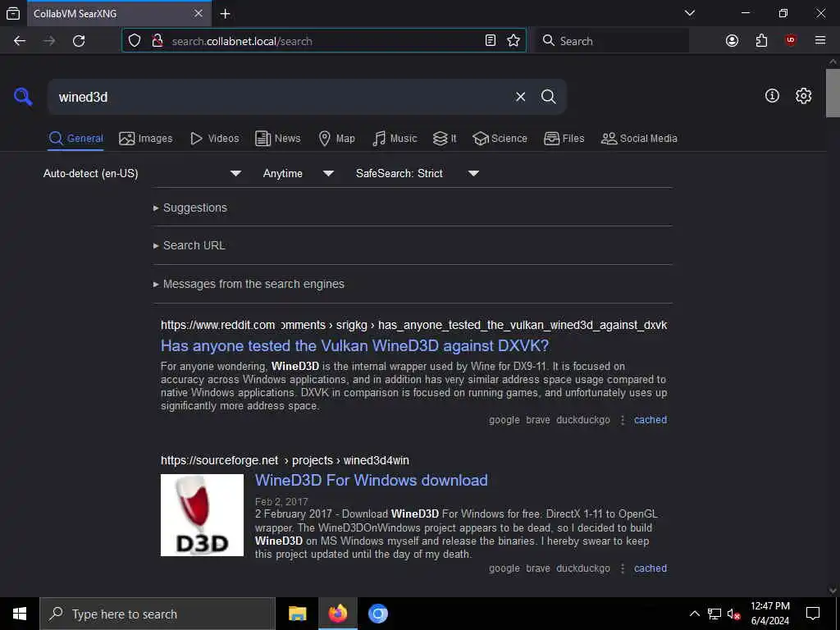This screenshot has height=630, width=840.
Task: Open the WineD3D For Windows download result
Action: click(x=372, y=480)
